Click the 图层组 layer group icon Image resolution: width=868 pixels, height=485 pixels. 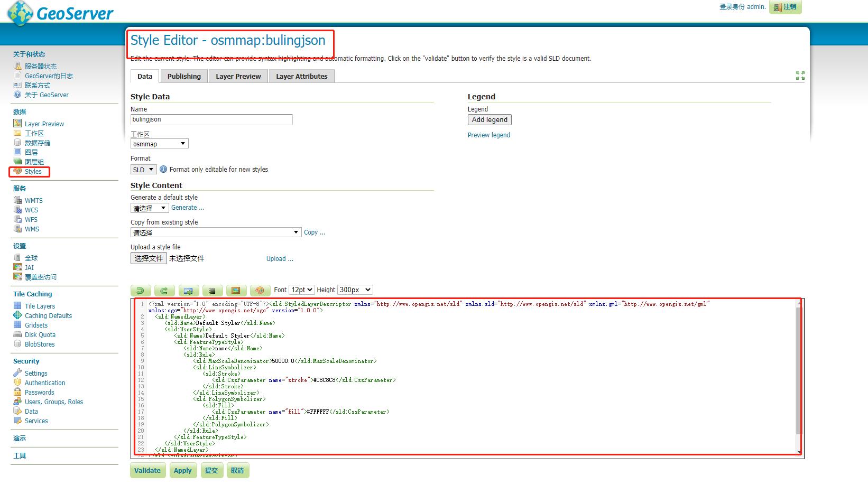pyautogui.click(x=17, y=162)
